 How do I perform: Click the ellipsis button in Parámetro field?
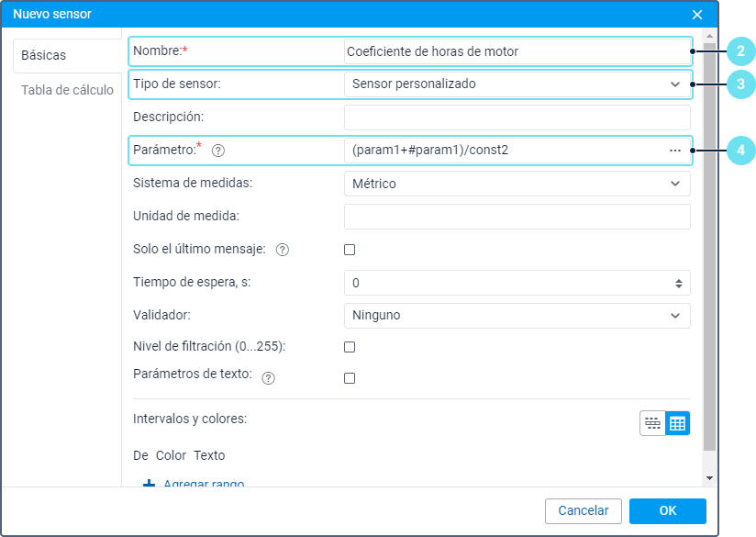[675, 151]
